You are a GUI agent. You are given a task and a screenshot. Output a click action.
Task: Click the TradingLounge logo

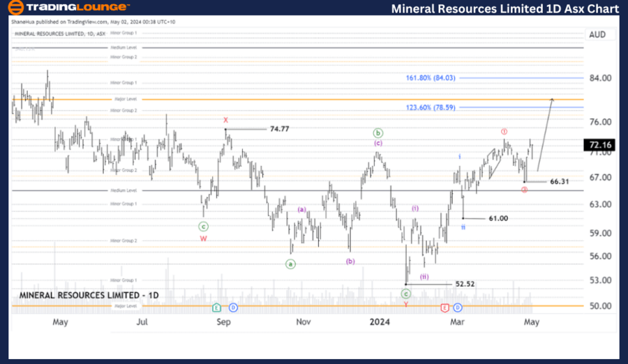pyautogui.click(x=68, y=7)
